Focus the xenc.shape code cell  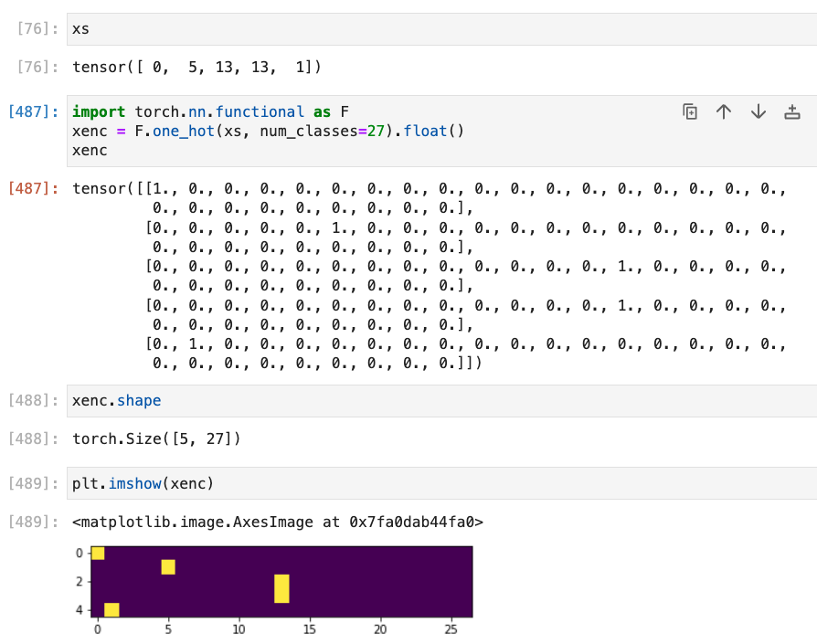pyautogui.click(x=441, y=401)
